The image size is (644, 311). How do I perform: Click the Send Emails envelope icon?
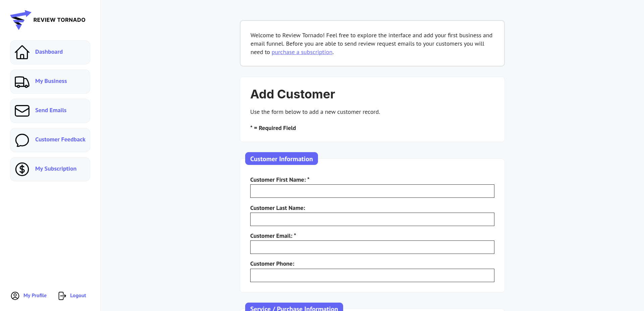pyautogui.click(x=22, y=111)
